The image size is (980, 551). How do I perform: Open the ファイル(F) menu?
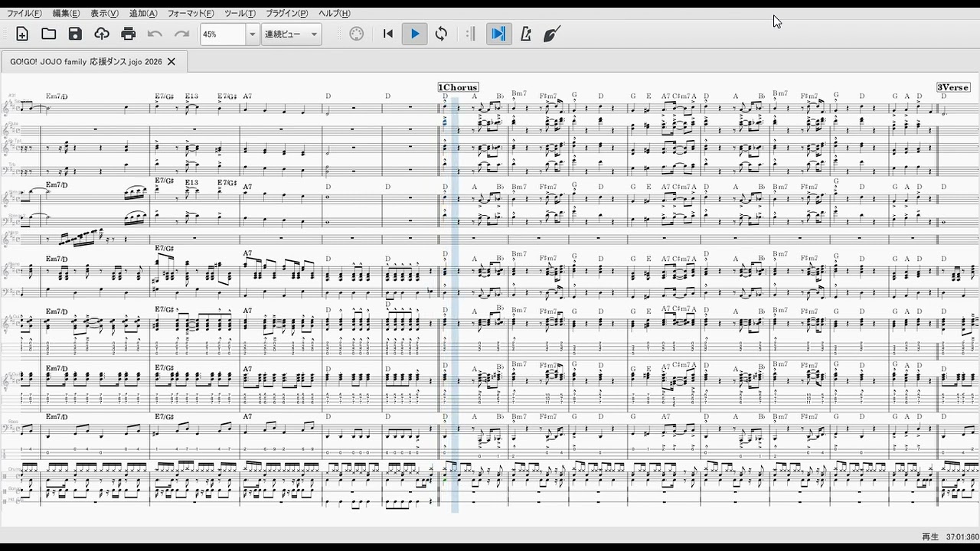point(24,14)
